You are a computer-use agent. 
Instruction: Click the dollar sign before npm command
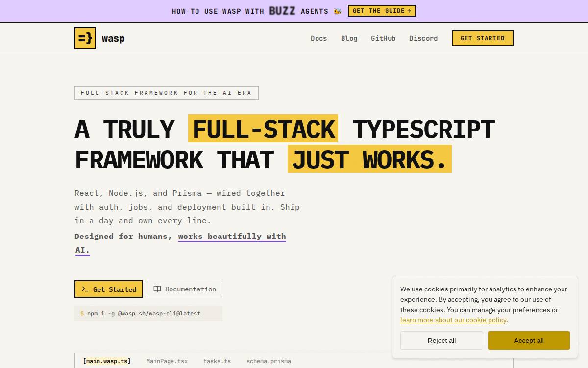[82, 314]
